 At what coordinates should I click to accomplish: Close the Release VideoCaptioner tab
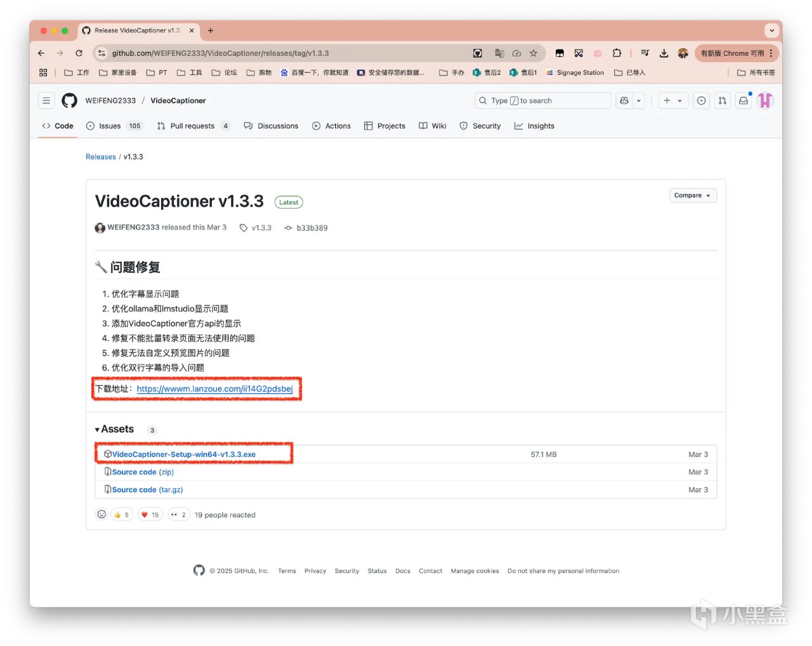click(x=192, y=30)
